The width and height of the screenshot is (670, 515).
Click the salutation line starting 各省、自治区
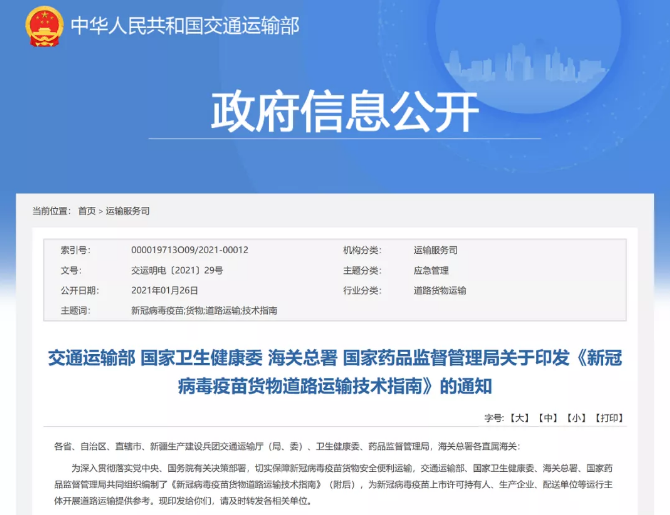tap(287, 446)
